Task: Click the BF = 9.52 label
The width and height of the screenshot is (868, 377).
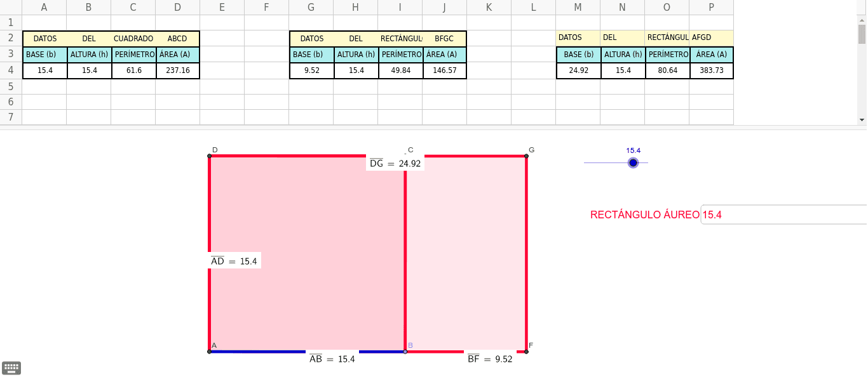Action: 490,359
